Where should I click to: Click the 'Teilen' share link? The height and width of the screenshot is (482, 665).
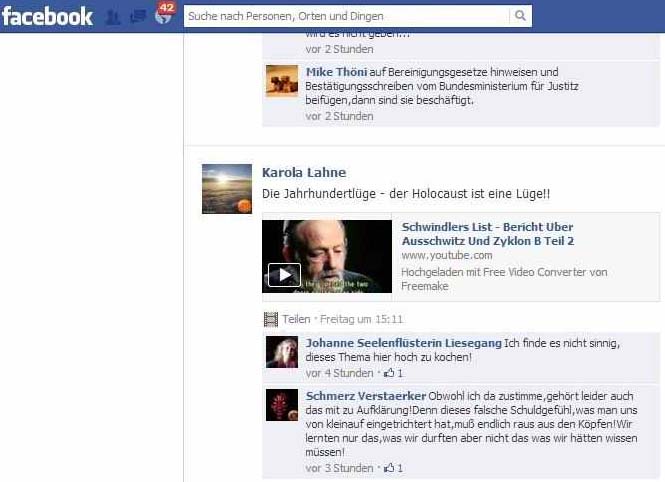coord(296,319)
